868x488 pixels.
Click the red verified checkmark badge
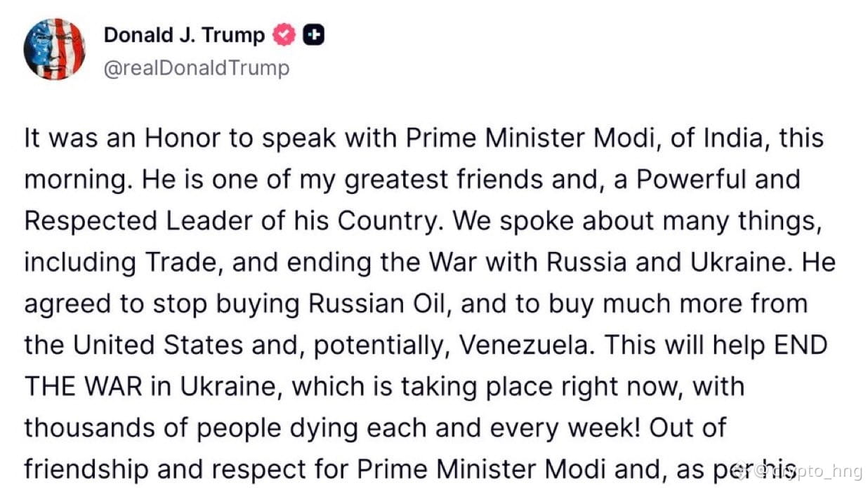click(284, 34)
